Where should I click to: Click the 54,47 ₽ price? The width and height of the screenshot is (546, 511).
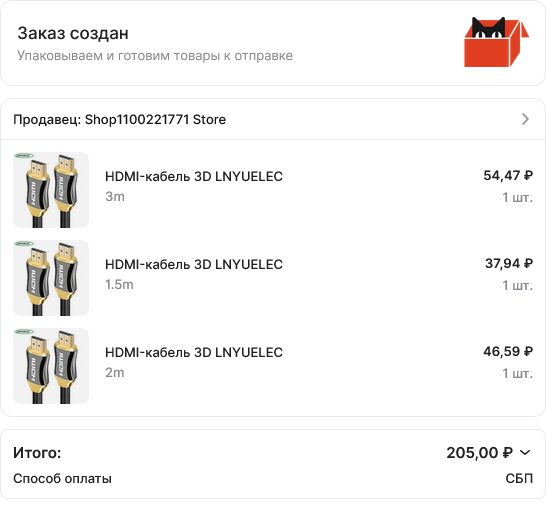(508, 176)
